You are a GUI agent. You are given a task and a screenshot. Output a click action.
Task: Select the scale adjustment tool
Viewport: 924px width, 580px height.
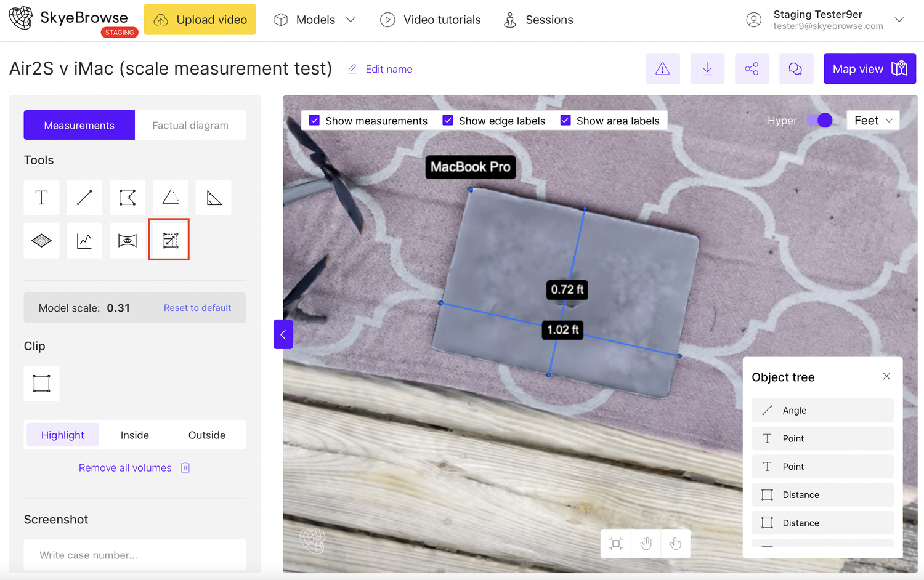[169, 240]
